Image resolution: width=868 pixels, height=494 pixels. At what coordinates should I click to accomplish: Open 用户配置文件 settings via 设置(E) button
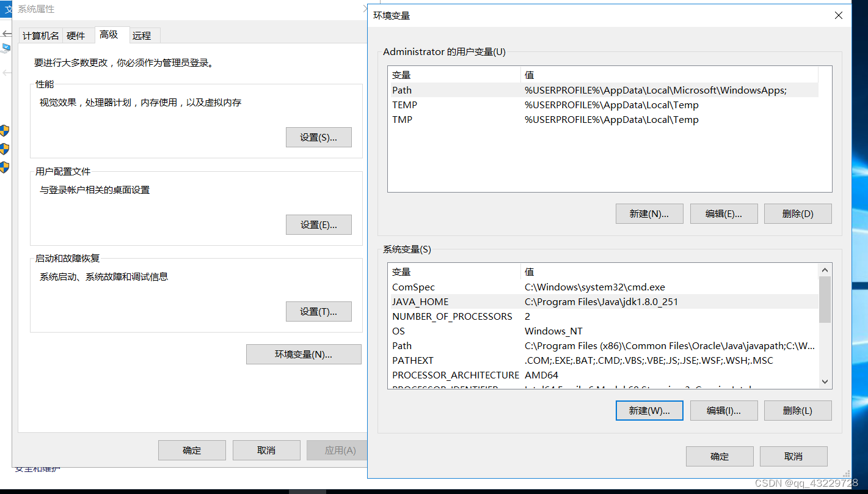point(318,224)
